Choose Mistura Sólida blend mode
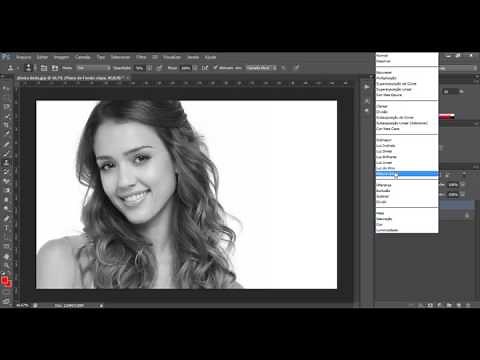480x360 pixels. pos(407,174)
